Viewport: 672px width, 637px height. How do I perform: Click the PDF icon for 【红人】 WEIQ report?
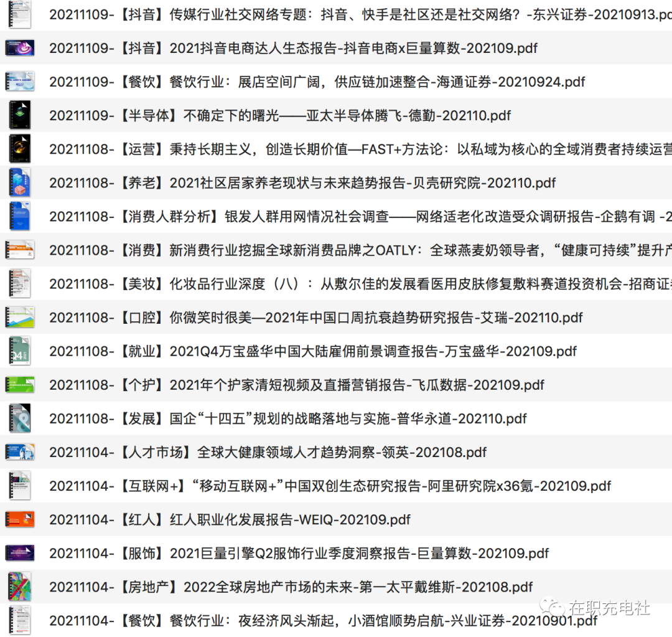[x=20, y=519]
